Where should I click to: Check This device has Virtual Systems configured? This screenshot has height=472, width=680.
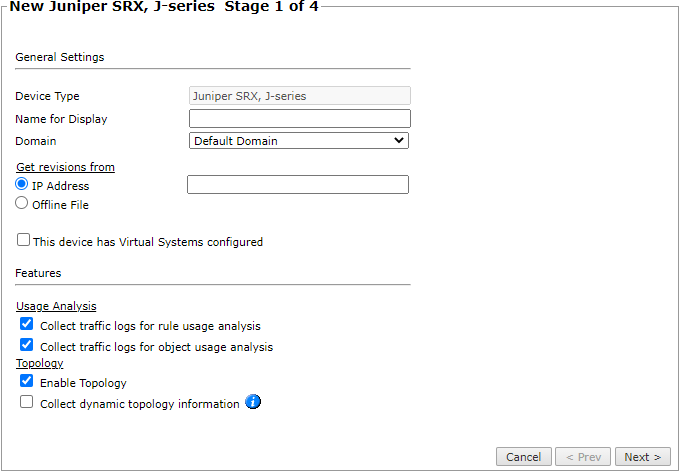point(23,240)
